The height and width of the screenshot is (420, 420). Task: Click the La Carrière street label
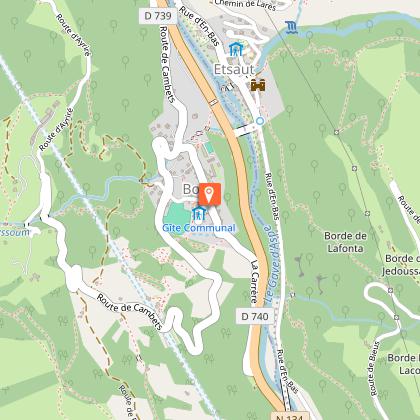(x=255, y=282)
